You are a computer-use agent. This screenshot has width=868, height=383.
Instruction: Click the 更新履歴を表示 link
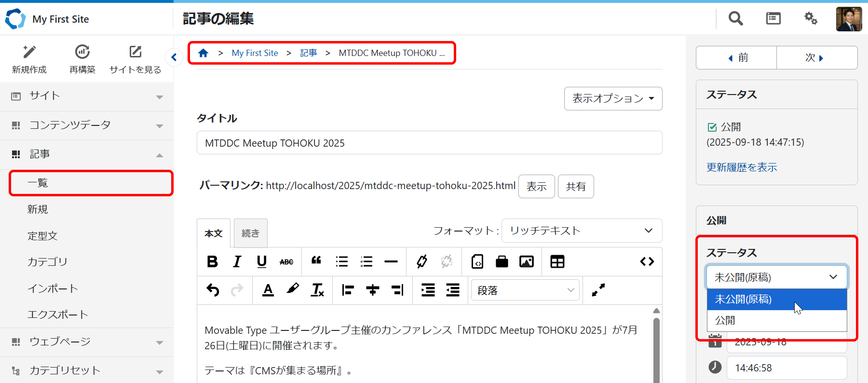point(742,167)
